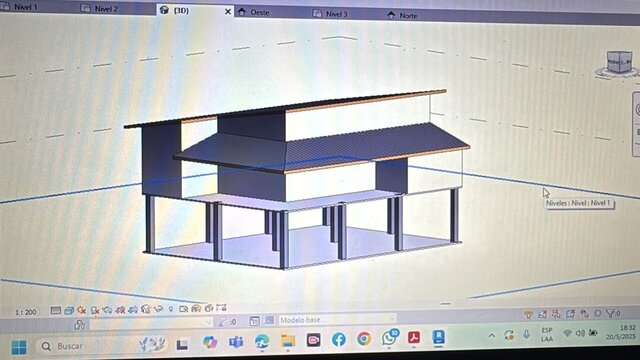Toggle Show Crop Region
Screen dimensions: 640x360
point(133,310)
